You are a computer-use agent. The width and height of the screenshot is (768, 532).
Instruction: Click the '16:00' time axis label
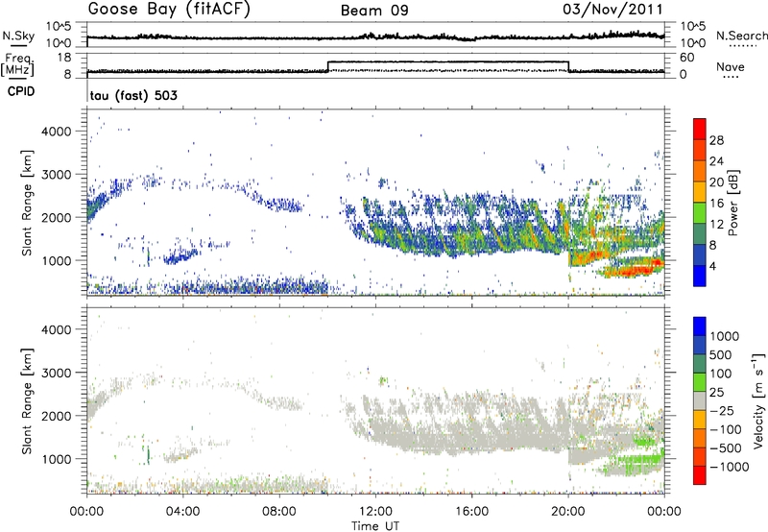pos(471,512)
